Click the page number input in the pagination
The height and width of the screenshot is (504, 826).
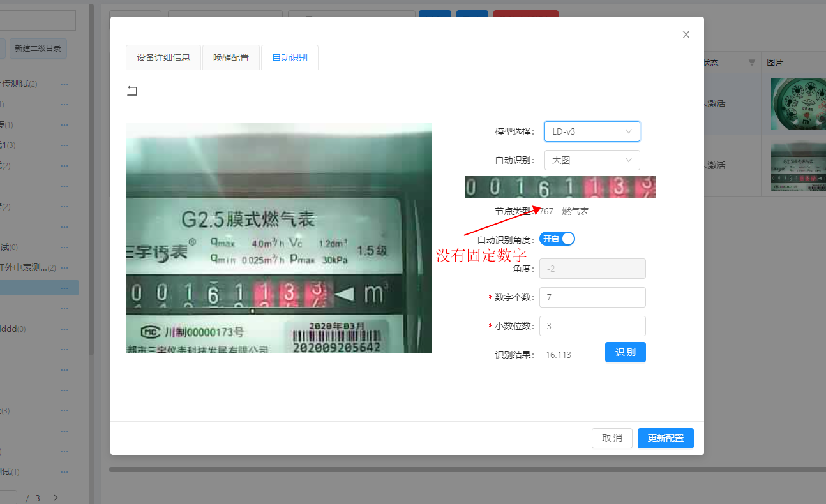[x=8, y=498]
